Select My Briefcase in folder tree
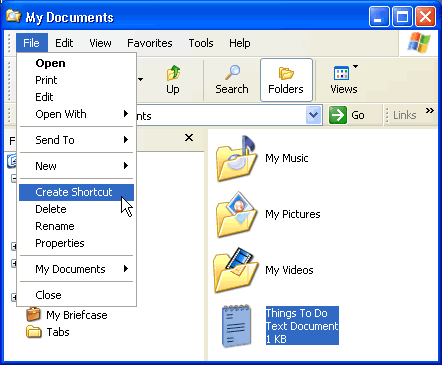The width and height of the screenshot is (442, 365). pos(77,315)
